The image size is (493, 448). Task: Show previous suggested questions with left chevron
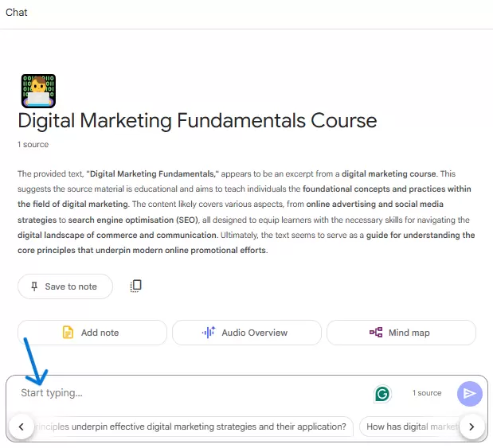(21, 427)
